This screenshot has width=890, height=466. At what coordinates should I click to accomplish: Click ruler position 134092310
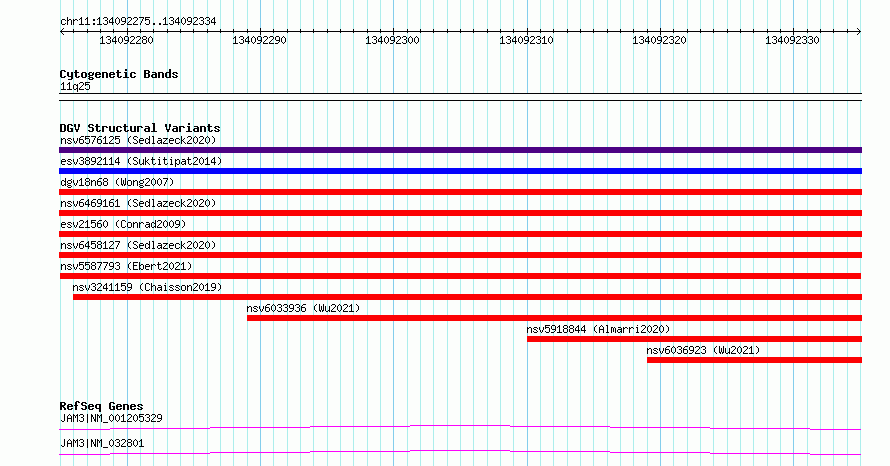coord(526,40)
